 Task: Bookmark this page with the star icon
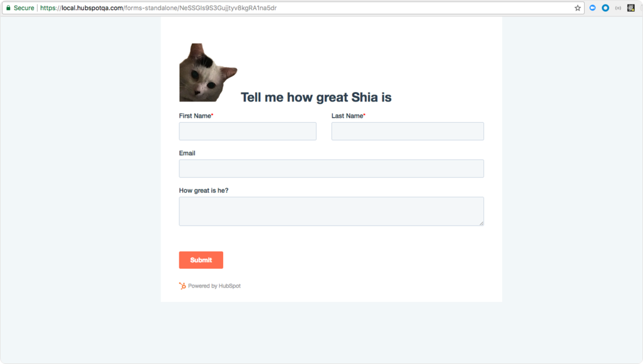(x=577, y=8)
